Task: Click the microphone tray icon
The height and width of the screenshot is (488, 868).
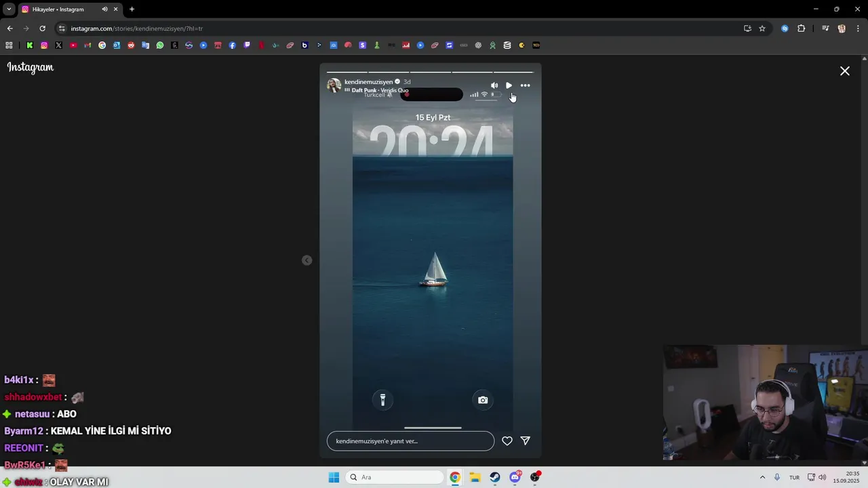Action: coord(777,477)
